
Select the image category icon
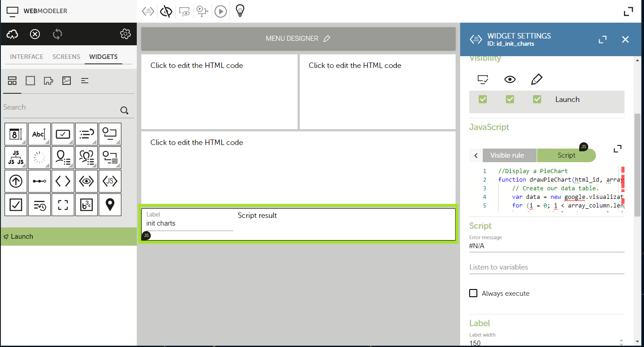pos(67,81)
